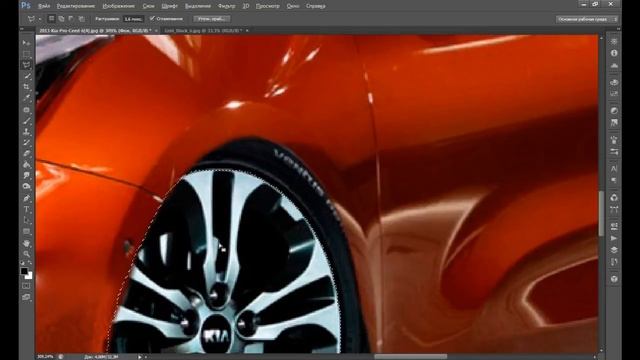The width and height of the screenshot is (640, 360).
Task: Open the Слои menu
Action: coord(149,6)
